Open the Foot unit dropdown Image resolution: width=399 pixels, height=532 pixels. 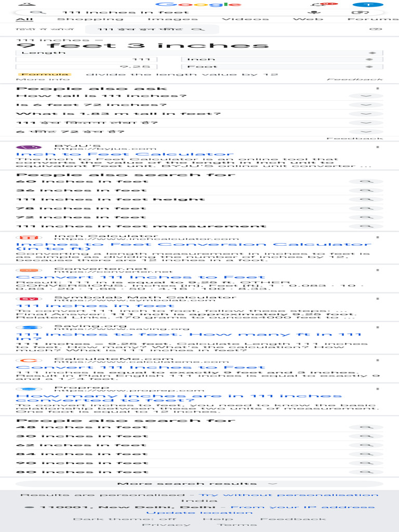point(282,67)
